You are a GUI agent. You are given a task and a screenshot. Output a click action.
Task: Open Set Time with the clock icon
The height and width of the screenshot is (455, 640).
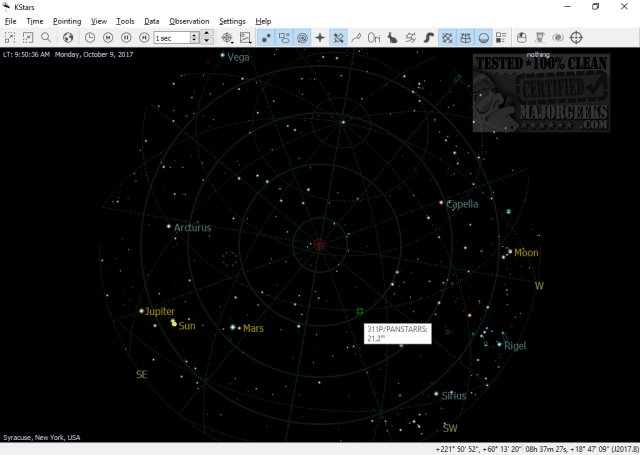coord(90,38)
